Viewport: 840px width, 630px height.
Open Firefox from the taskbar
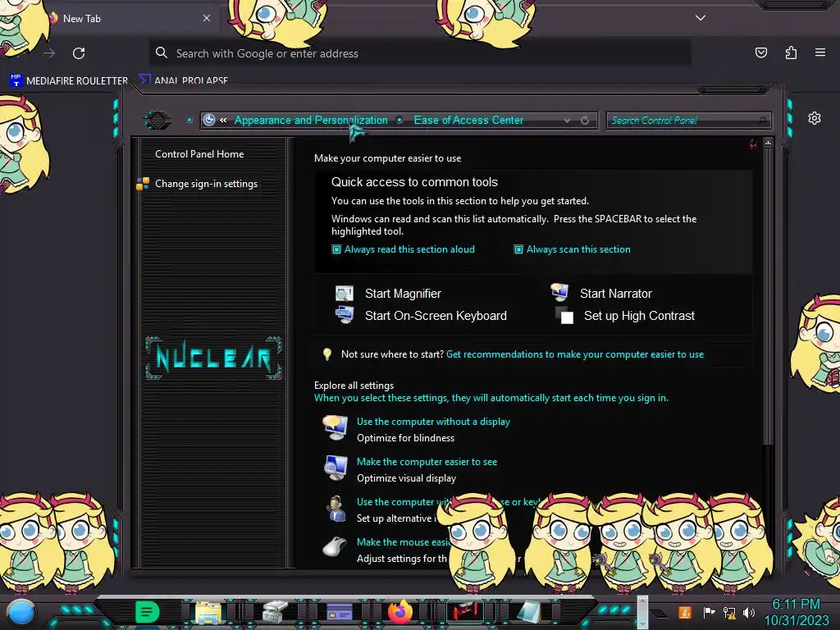pos(400,612)
